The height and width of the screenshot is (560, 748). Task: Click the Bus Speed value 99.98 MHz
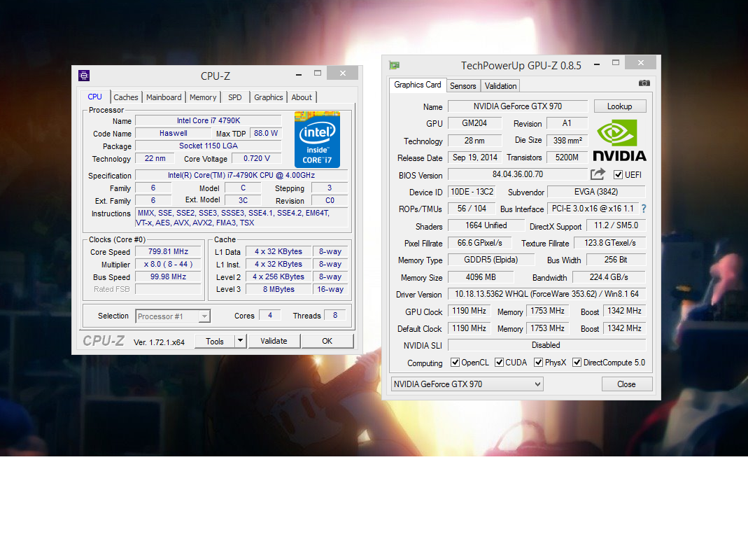168,277
